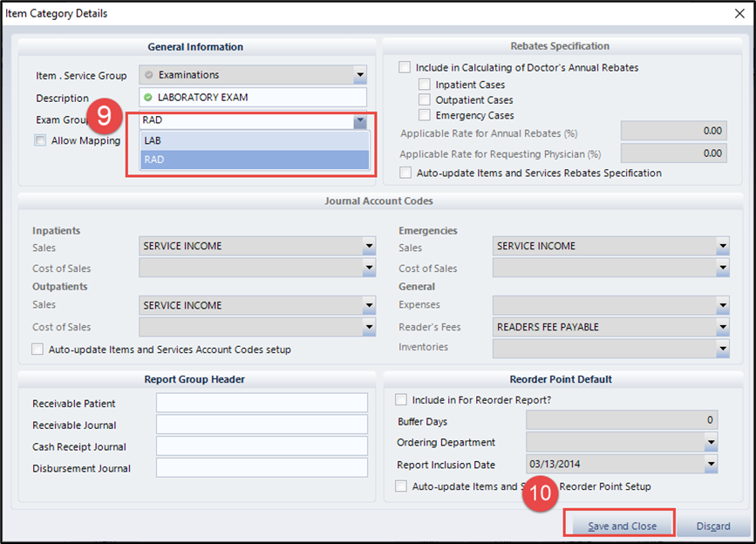Choose RAD option in dropdown list
756x544 pixels.
coord(253,160)
